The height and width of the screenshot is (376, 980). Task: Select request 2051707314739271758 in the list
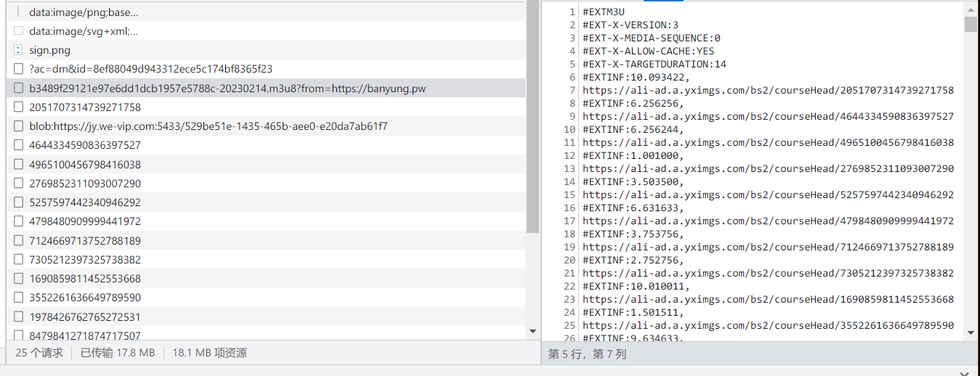[x=85, y=107]
